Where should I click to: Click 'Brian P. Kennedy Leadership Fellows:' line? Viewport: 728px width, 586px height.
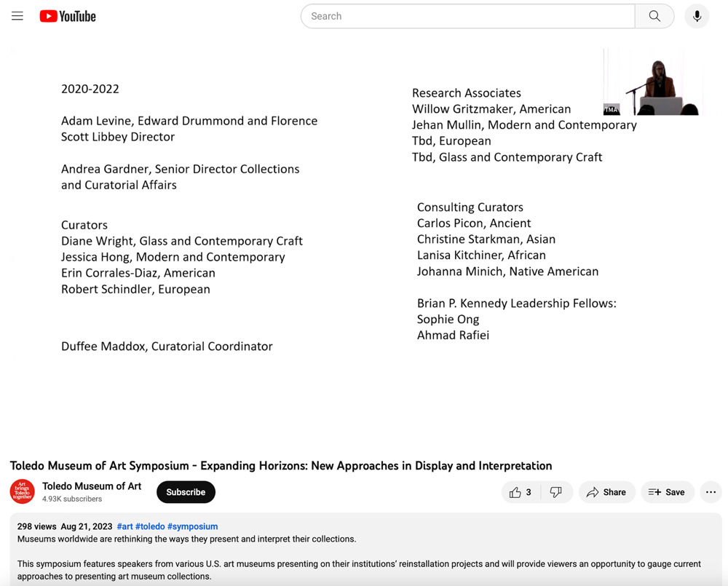coord(516,304)
